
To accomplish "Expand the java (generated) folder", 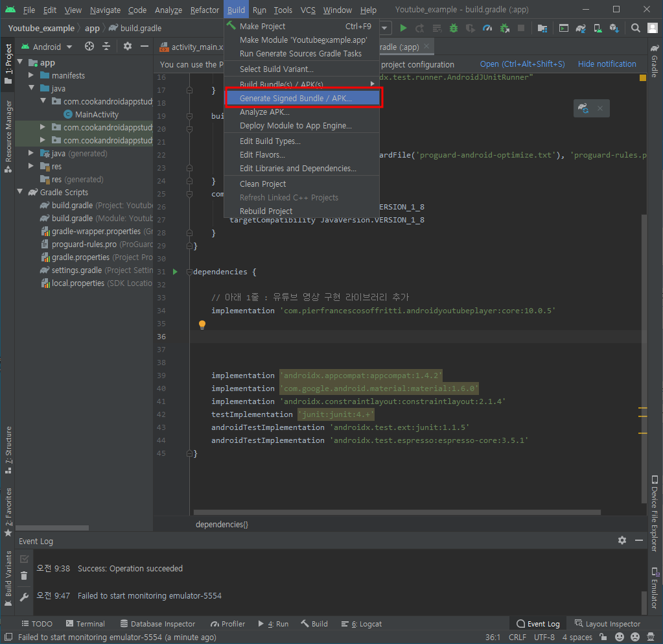I will point(31,153).
